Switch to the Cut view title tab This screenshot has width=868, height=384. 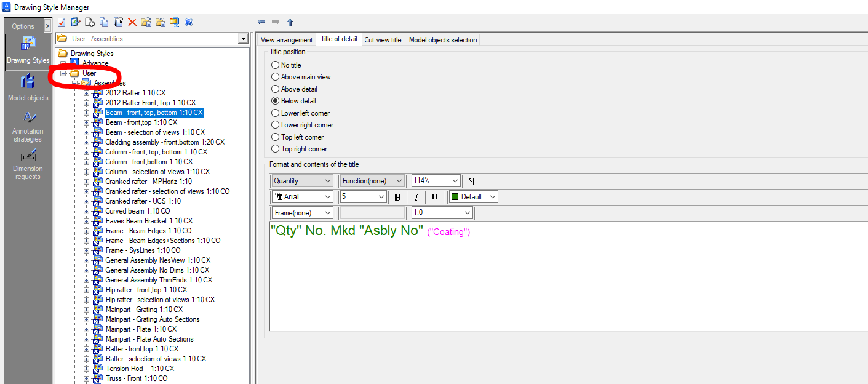pyautogui.click(x=383, y=39)
